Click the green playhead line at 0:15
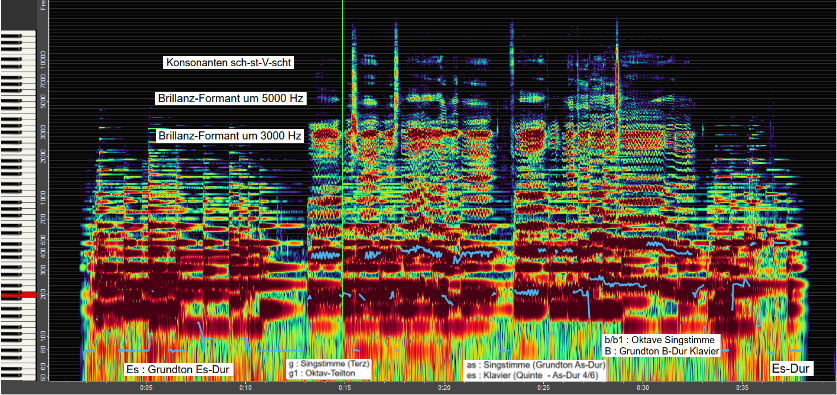This screenshot has width=837, height=395. [x=342, y=191]
